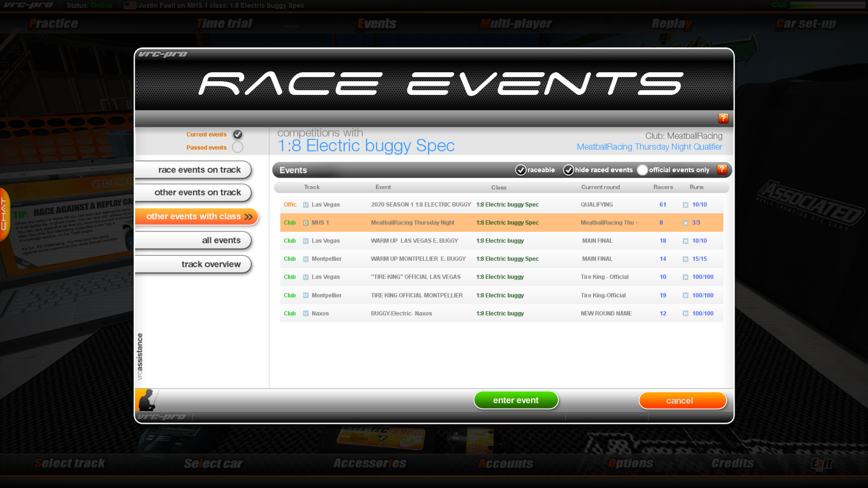Open Select track at bottom
The width and height of the screenshot is (868, 488).
(x=70, y=463)
